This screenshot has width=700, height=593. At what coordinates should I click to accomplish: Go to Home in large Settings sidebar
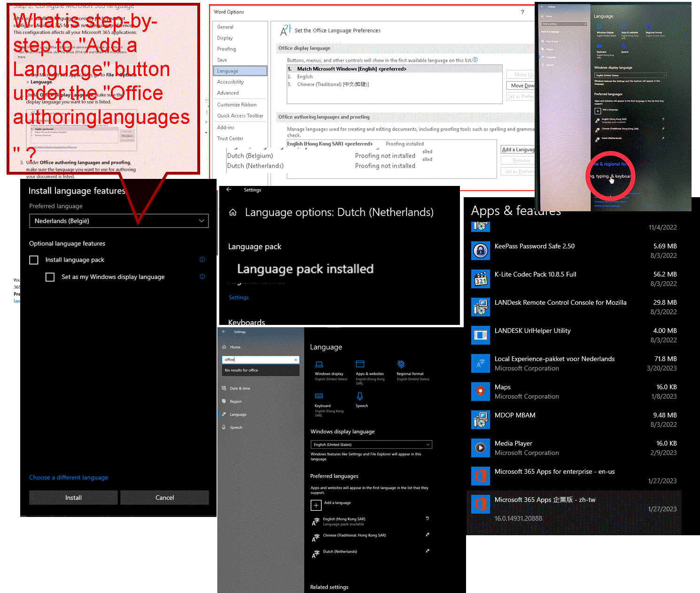235,347
